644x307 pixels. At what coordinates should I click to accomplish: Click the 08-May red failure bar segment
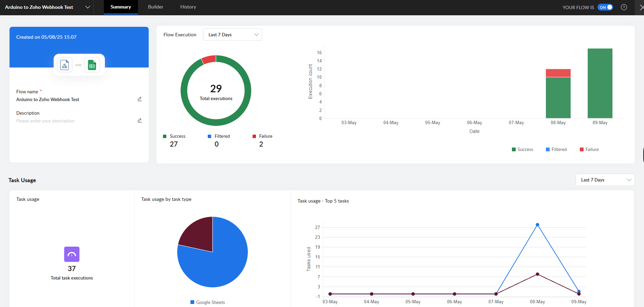click(x=558, y=73)
